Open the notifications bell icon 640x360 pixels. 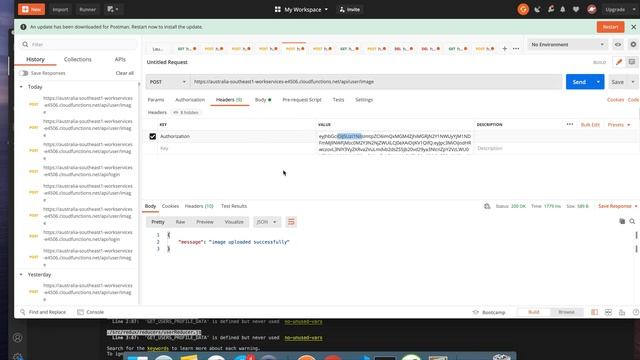tap(563, 9)
